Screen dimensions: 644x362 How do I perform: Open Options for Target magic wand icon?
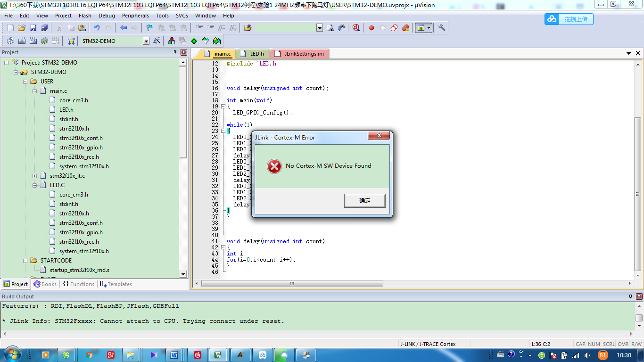(x=157, y=41)
